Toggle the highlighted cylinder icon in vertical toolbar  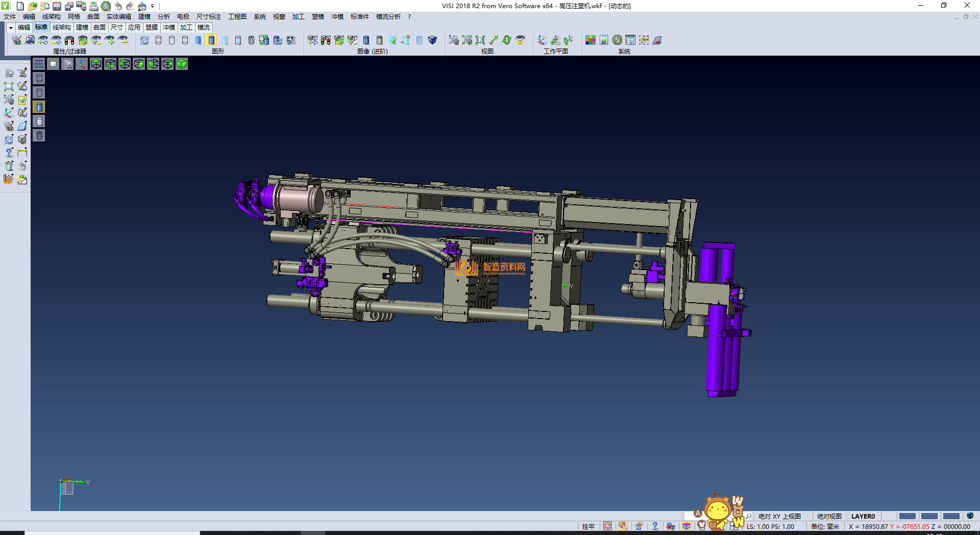point(39,107)
